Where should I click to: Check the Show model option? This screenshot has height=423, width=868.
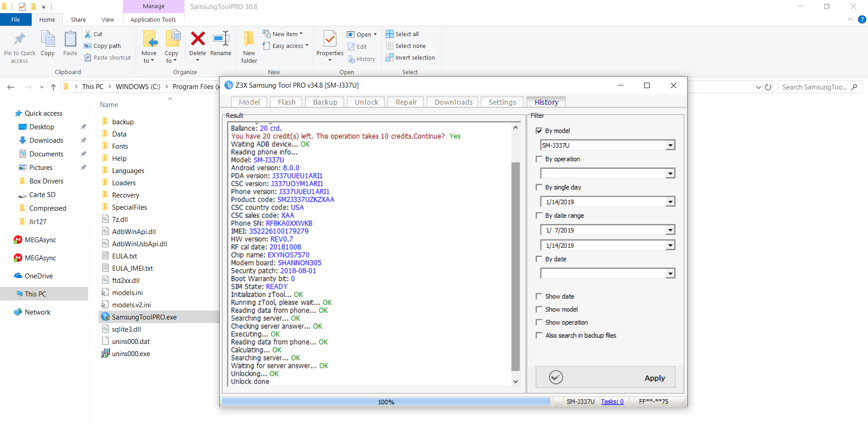point(539,310)
